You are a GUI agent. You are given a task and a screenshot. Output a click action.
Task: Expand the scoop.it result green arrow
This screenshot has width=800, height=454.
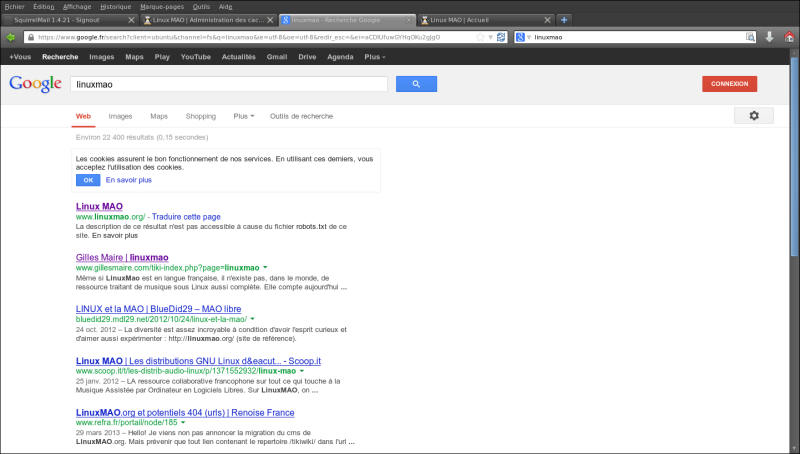[302, 371]
